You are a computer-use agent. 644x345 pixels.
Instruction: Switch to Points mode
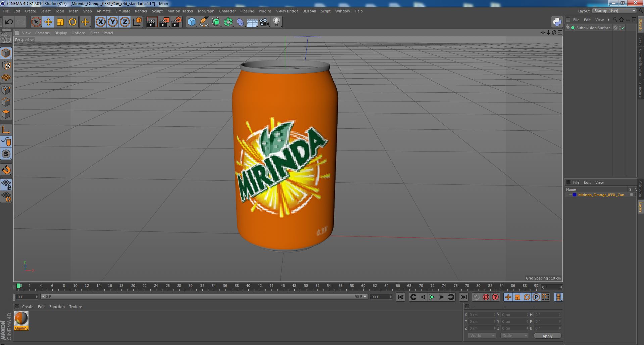[x=6, y=90]
